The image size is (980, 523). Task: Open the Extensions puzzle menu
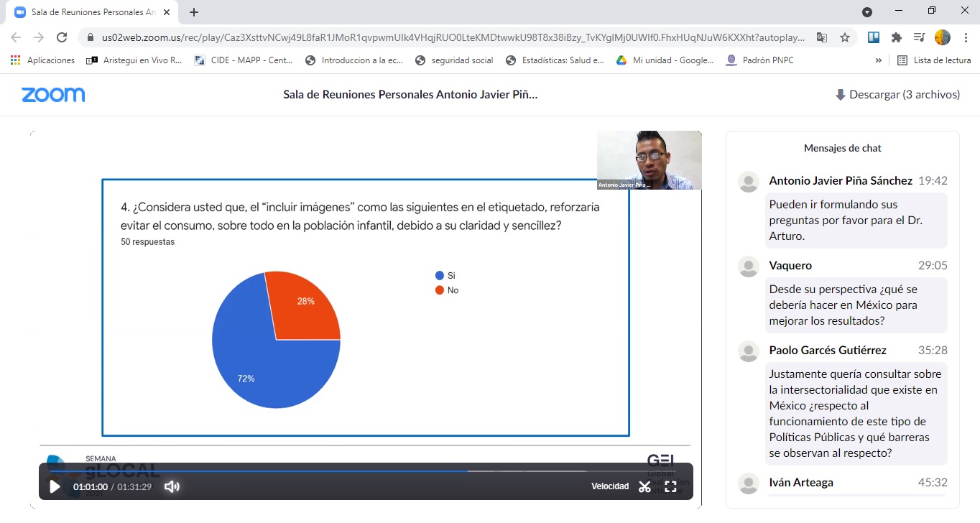click(x=896, y=37)
